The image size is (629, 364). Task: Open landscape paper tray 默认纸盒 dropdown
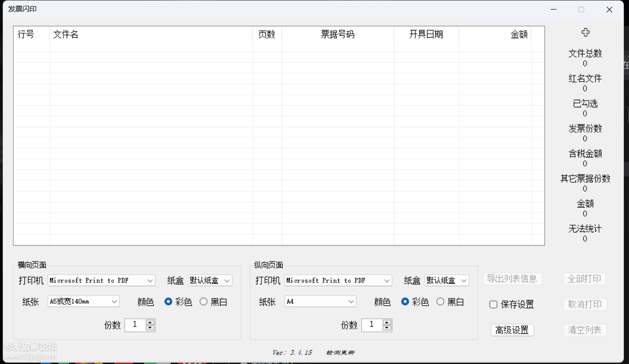[x=210, y=281]
